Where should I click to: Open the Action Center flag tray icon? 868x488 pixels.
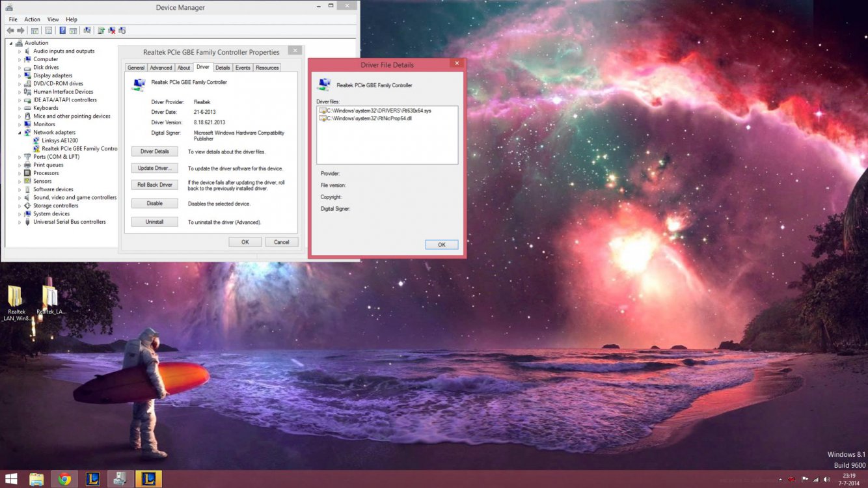[x=804, y=480]
